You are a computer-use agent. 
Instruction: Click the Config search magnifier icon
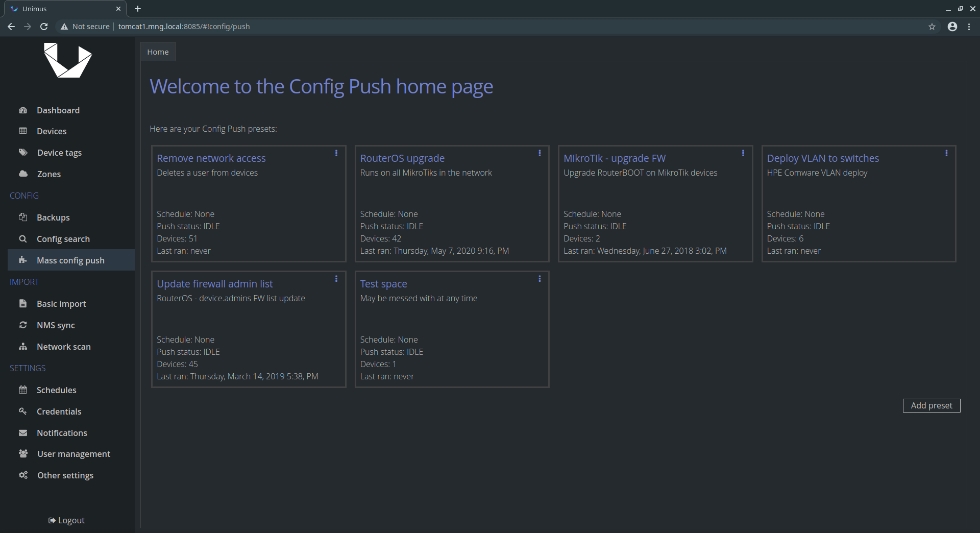23,238
